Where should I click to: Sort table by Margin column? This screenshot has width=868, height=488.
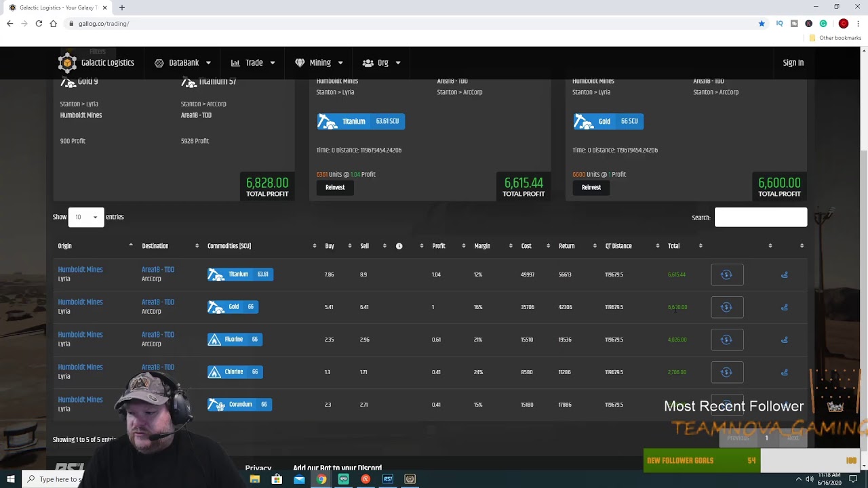(x=492, y=246)
